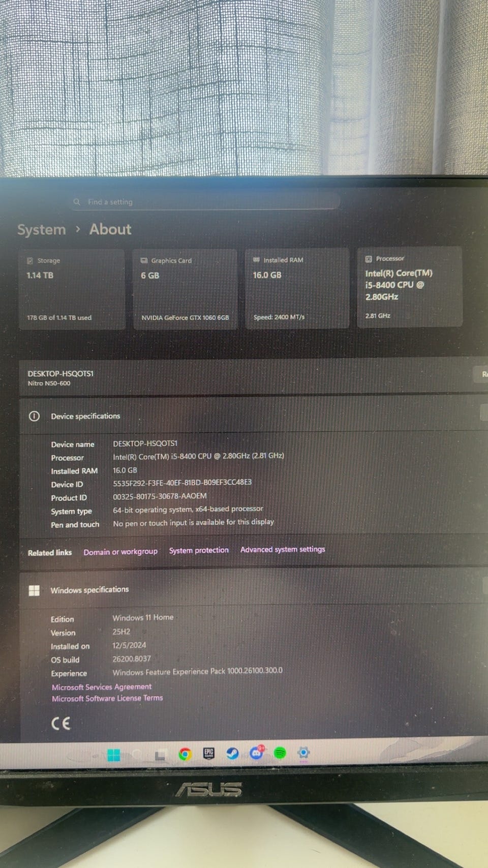The image size is (488, 868).
Task: Open the Windows Start menu
Action: point(114,755)
